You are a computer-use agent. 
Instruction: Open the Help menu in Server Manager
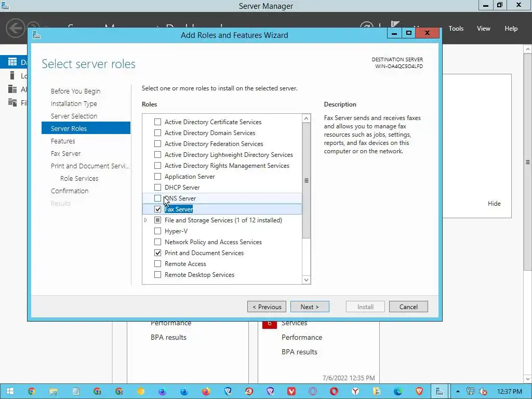[511, 29]
